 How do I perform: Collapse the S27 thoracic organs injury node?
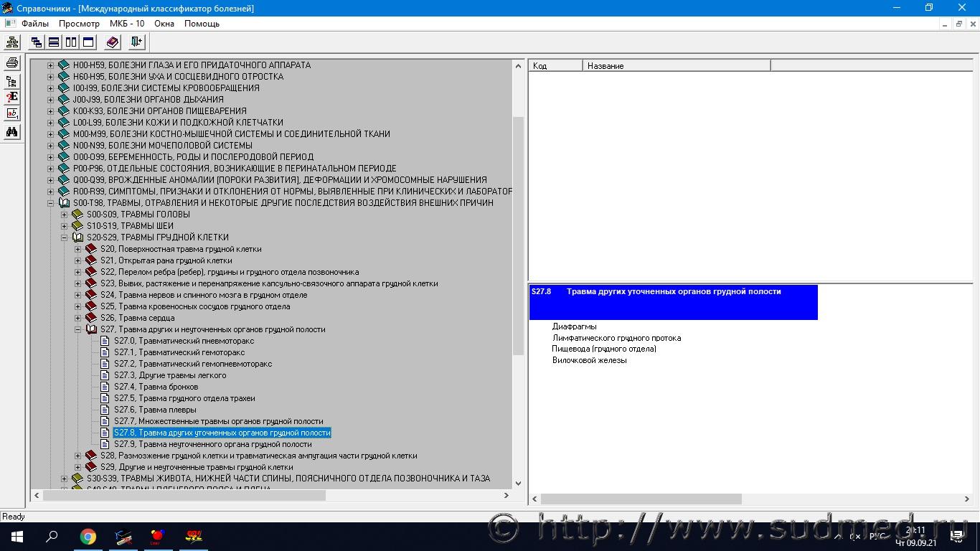[78, 329]
